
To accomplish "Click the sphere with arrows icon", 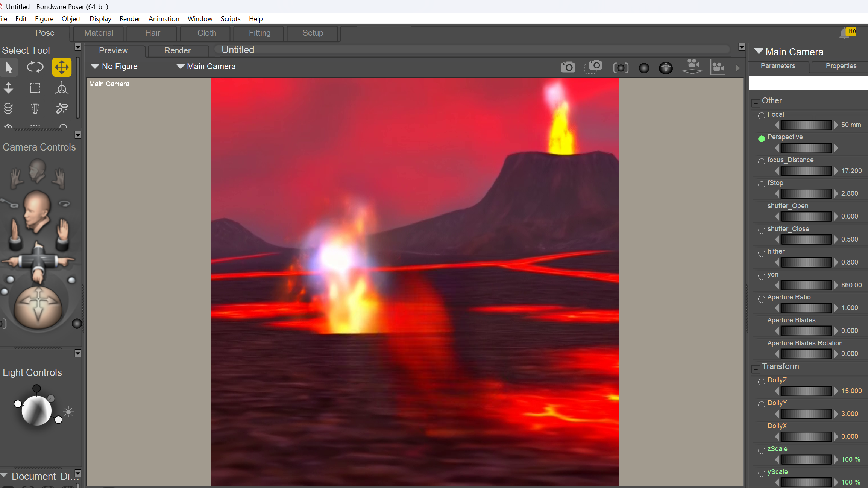I will point(666,68).
